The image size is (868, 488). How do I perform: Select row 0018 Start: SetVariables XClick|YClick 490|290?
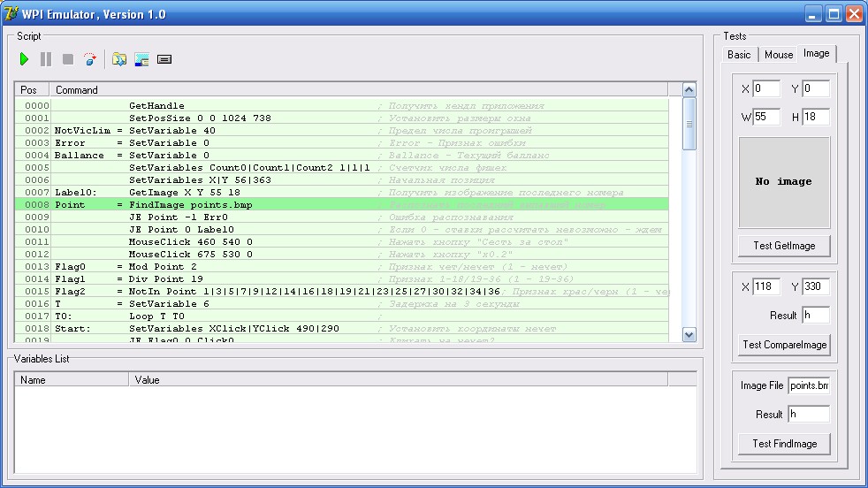[341, 329]
